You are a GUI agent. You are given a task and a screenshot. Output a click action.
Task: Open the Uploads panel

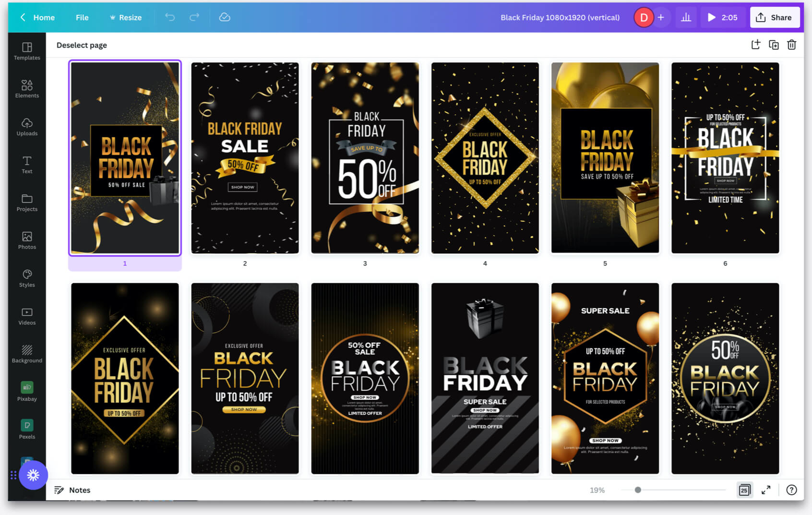27,127
